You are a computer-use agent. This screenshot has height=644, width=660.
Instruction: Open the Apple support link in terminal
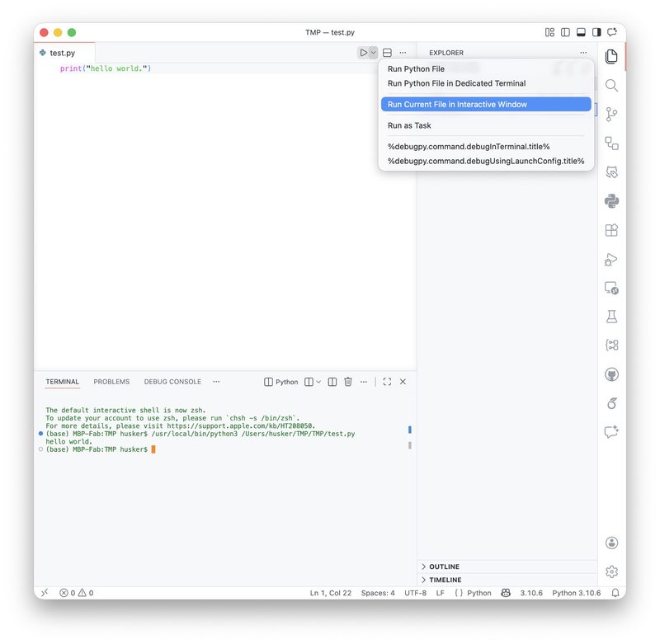point(241,425)
